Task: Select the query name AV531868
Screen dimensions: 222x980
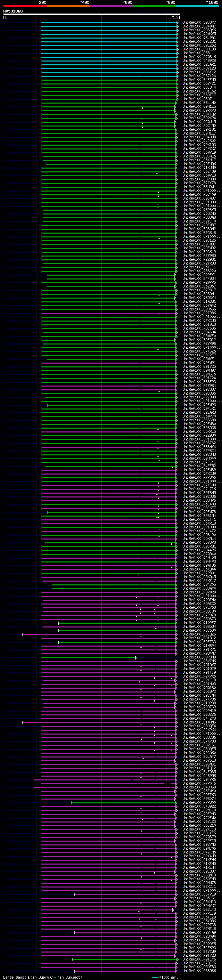Action: click(x=13, y=11)
